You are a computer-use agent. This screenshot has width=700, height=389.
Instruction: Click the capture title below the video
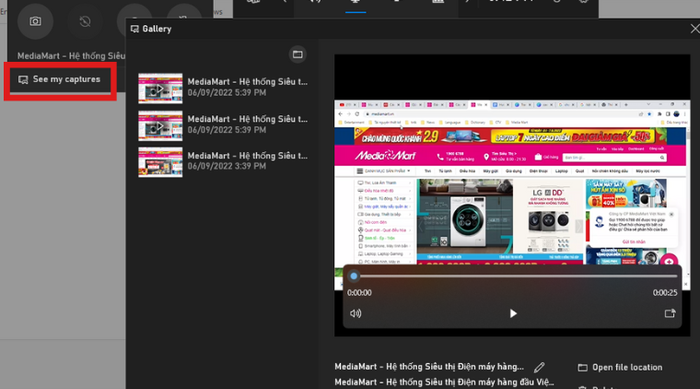(429, 367)
